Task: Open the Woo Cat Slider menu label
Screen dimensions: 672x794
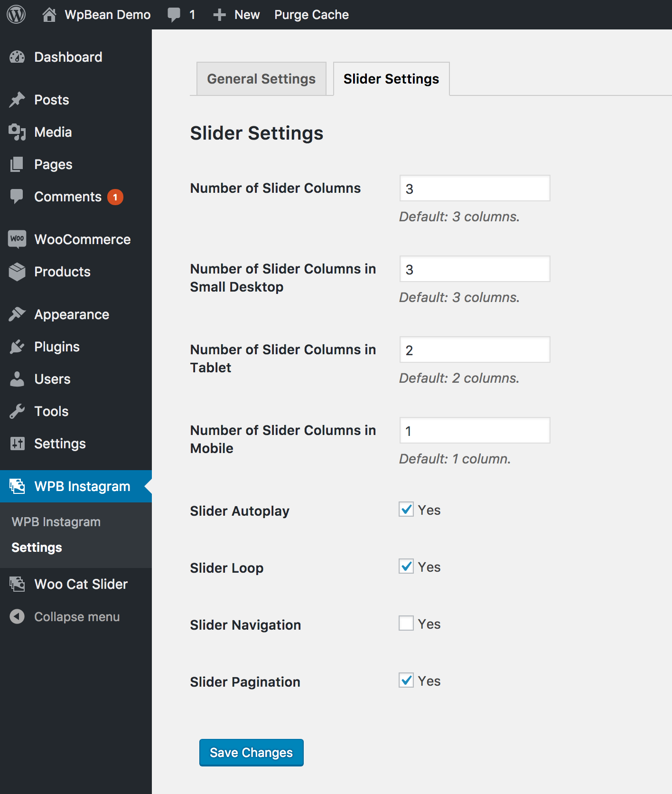Action: click(81, 584)
